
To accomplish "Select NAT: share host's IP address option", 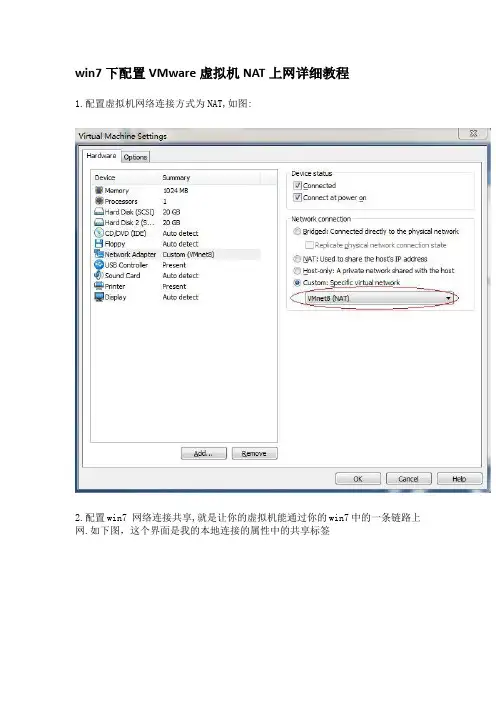I will click(297, 259).
